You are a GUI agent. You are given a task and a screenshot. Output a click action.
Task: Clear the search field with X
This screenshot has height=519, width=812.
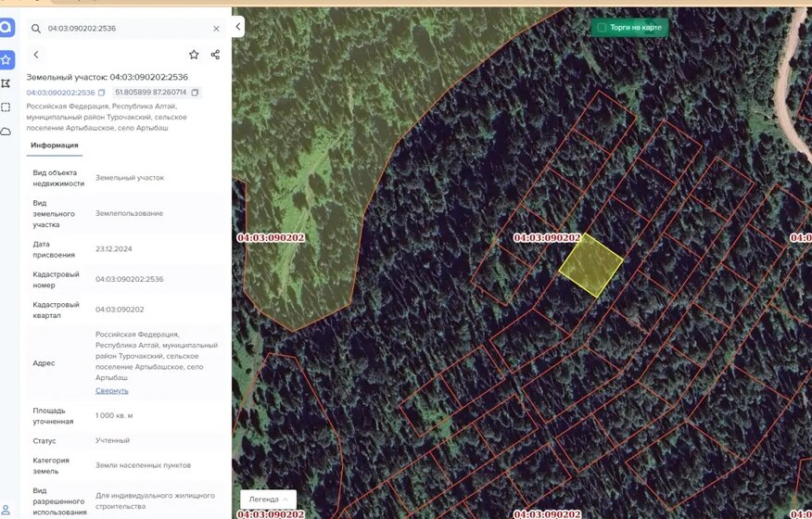(x=217, y=29)
